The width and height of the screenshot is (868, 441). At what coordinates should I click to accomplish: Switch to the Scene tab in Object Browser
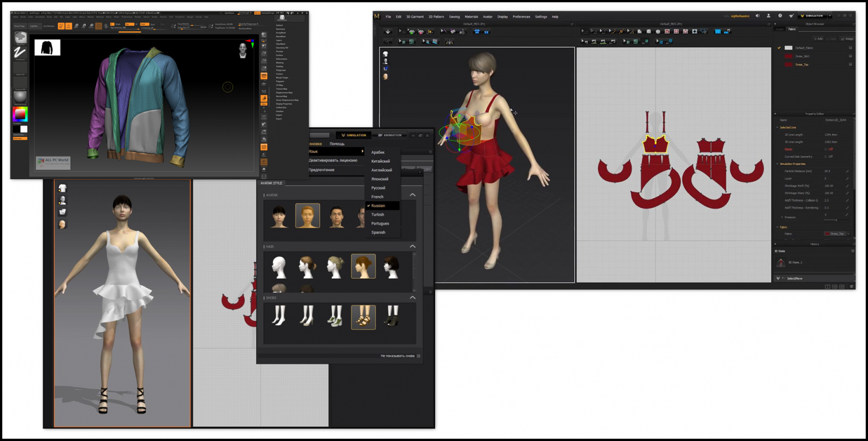pyautogui.click(x=780, y=29)
